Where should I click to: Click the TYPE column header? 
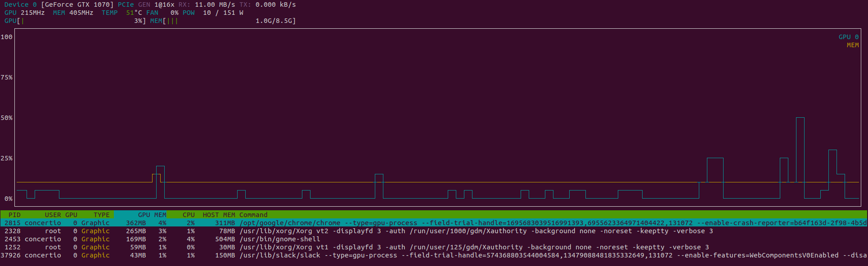[x=101, y=215]
